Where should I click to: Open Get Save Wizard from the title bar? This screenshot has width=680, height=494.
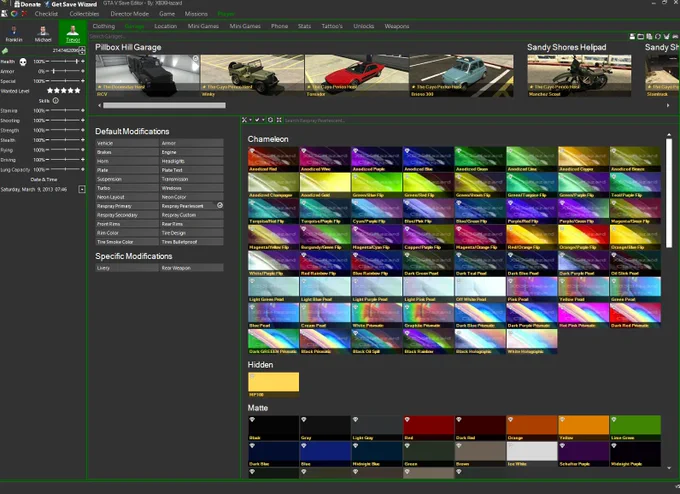coord(70,4)
